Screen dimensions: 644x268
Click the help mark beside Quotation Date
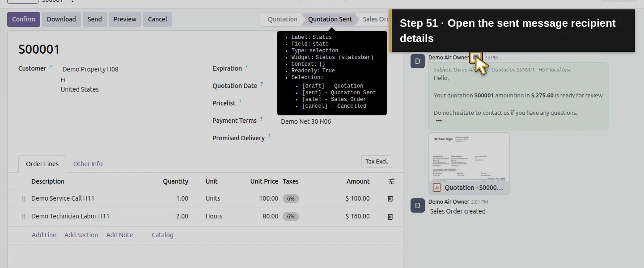(x=262, y=84)
